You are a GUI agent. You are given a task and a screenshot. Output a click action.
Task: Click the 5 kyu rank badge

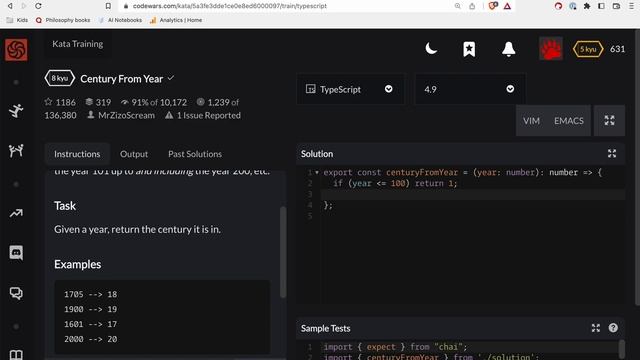(x=588, y=49)
